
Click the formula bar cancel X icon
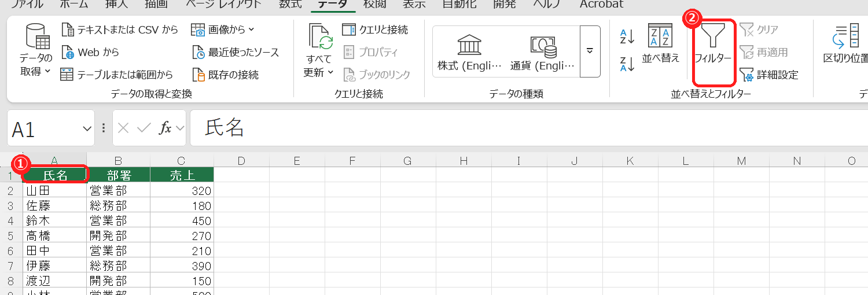click(123, 128)
